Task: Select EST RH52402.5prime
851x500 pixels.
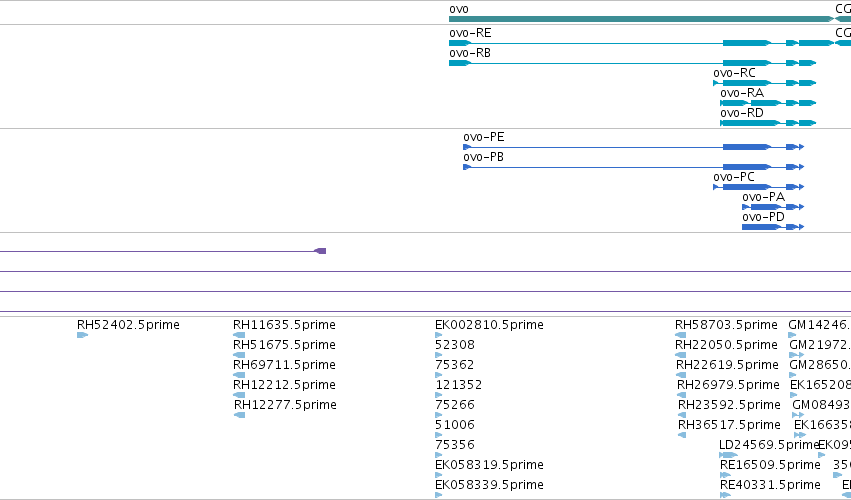Action: tap(128, 325)
